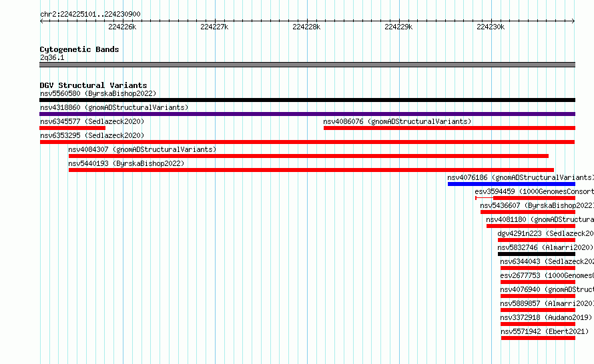Open the nsv4084307 (gnomADStructuralVariants) label
The image size is (594, 364).
[142, 149]
